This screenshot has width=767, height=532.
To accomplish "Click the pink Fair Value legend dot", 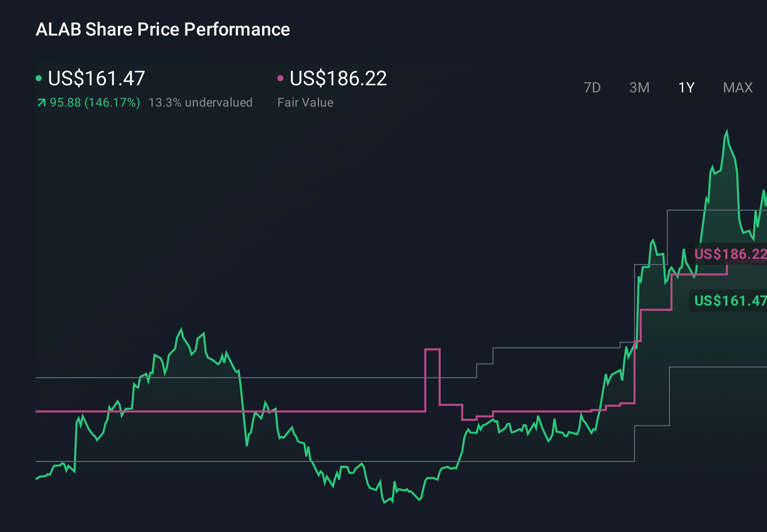I will (x=280, y=78).
